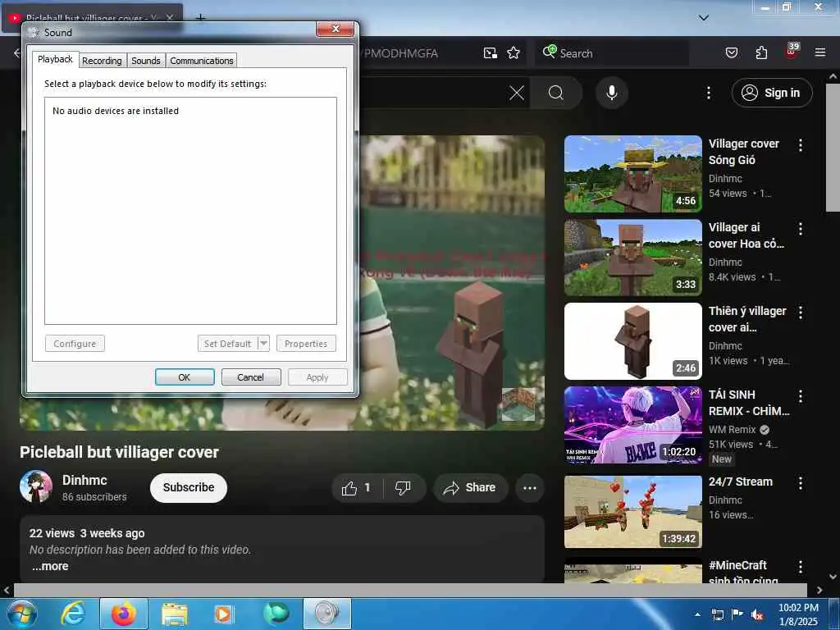840x630 pixels.
Task: Open a new tab with plus button
Action: coord(200,18)
